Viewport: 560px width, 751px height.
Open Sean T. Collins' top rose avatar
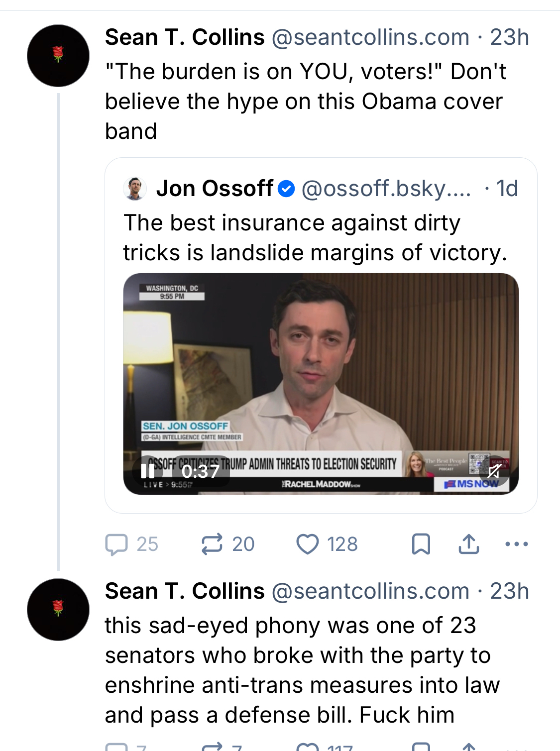coord(58,55)
